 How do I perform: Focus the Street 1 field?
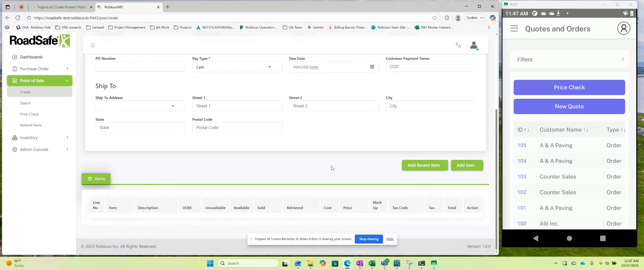[237, 106]
